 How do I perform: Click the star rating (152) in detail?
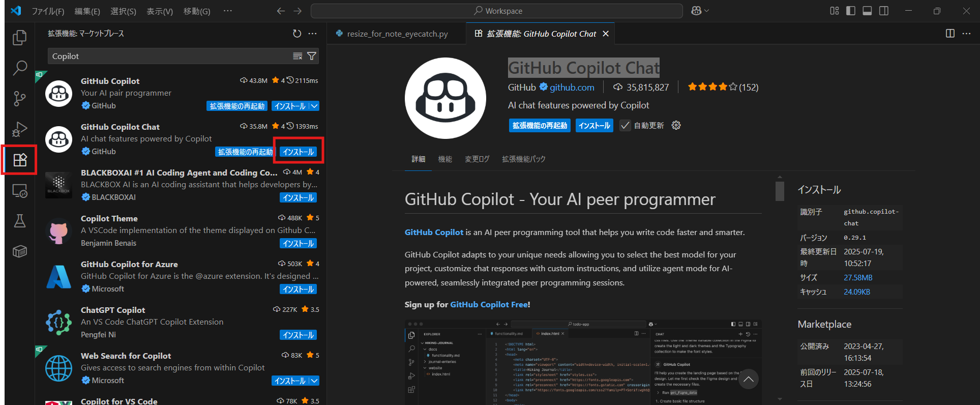tap(723, 87)
